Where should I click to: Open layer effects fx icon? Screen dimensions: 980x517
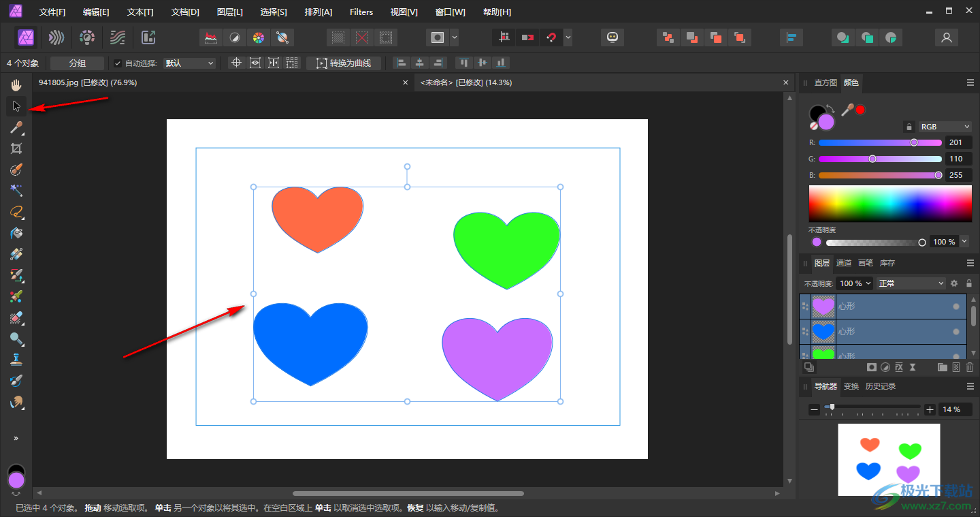click(899, 367)
